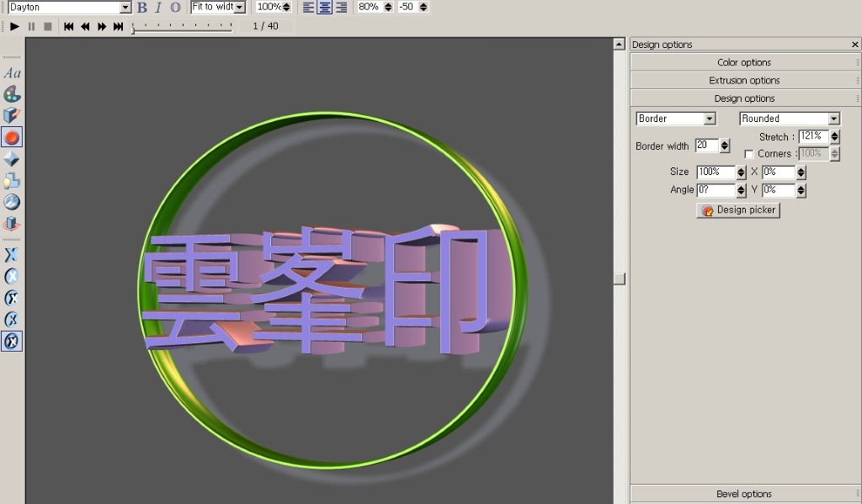Click the Y offset field

[779, 190]
